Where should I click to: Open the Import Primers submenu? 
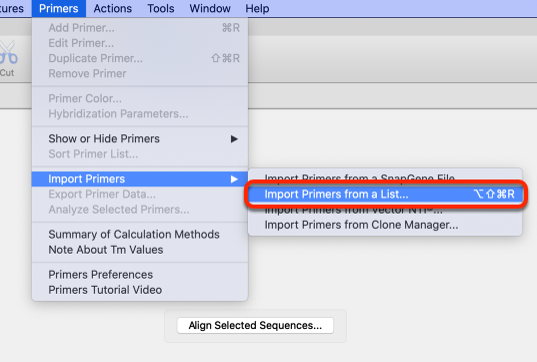point(140,179)
